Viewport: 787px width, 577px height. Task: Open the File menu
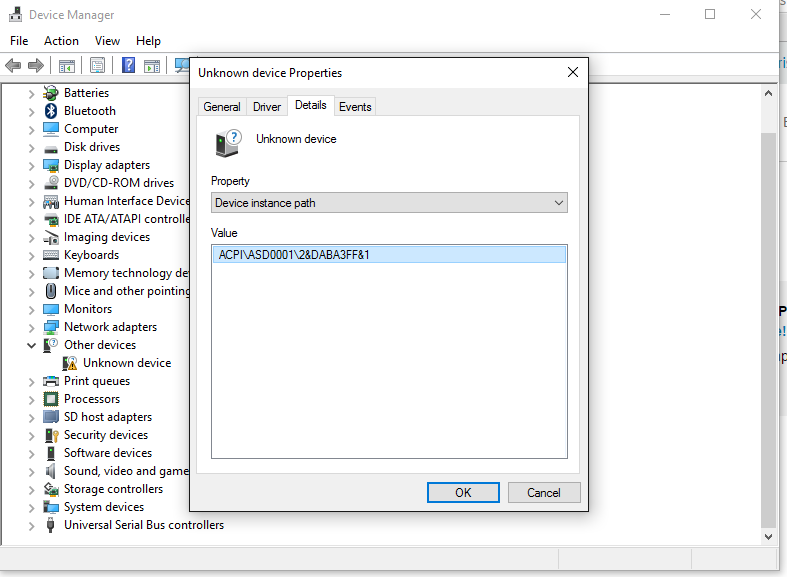coord(19,41)
